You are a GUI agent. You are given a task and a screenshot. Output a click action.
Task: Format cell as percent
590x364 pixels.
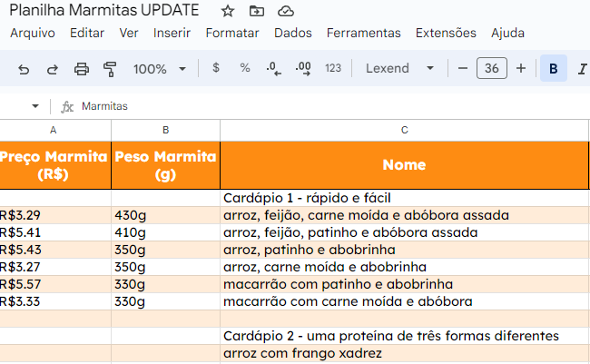point(245,68)
